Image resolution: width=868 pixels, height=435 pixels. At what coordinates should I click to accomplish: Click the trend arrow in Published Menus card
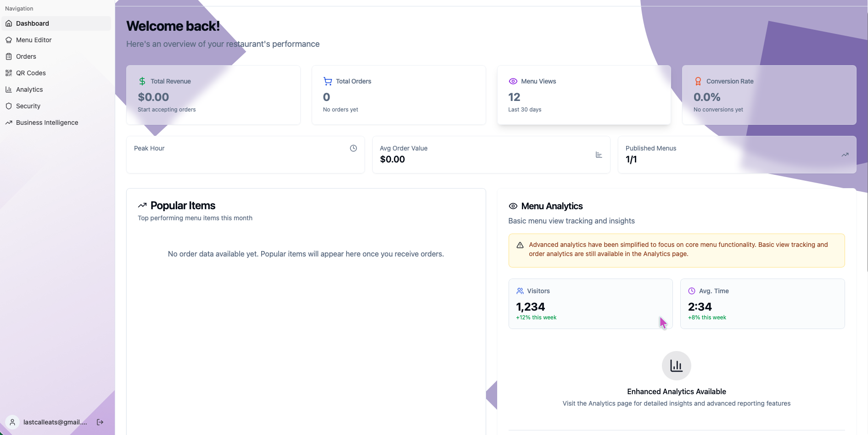pyautogui.click(x=845, y=155)
